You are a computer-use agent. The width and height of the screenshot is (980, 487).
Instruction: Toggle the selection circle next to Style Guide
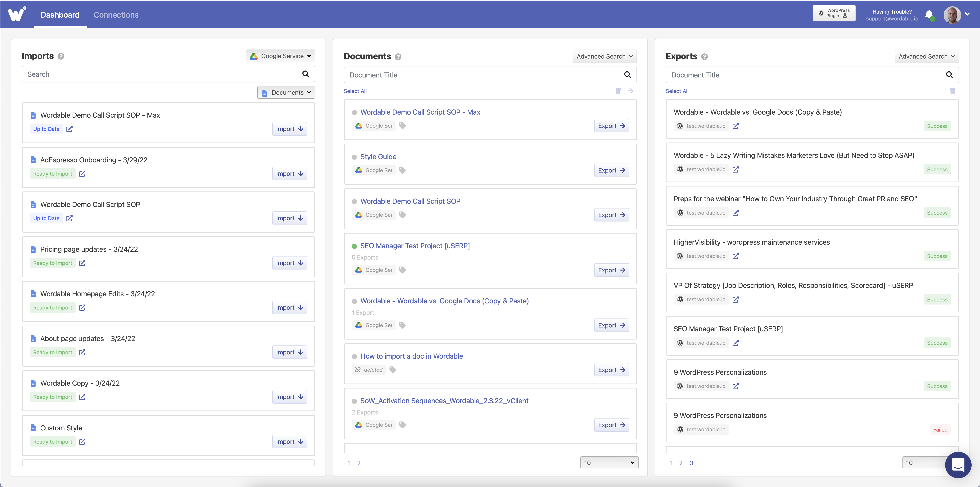(x=354, y=157)
